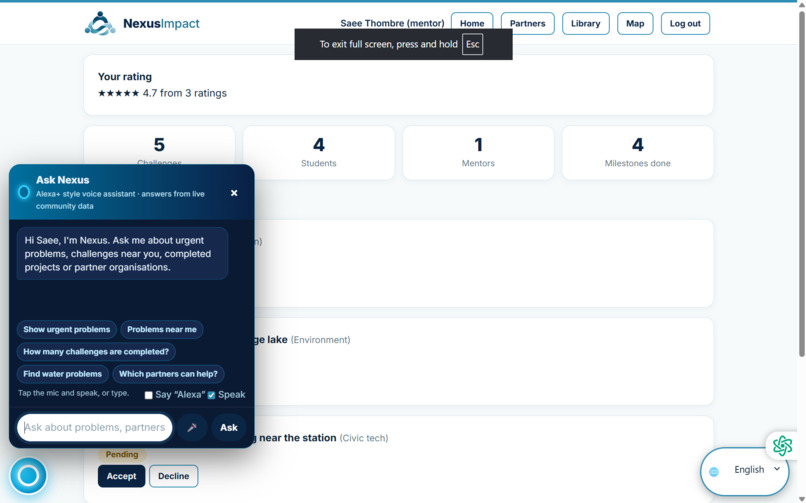Click the Esc key hint in overlay
The image size is (806, 503).
point(472,44)
